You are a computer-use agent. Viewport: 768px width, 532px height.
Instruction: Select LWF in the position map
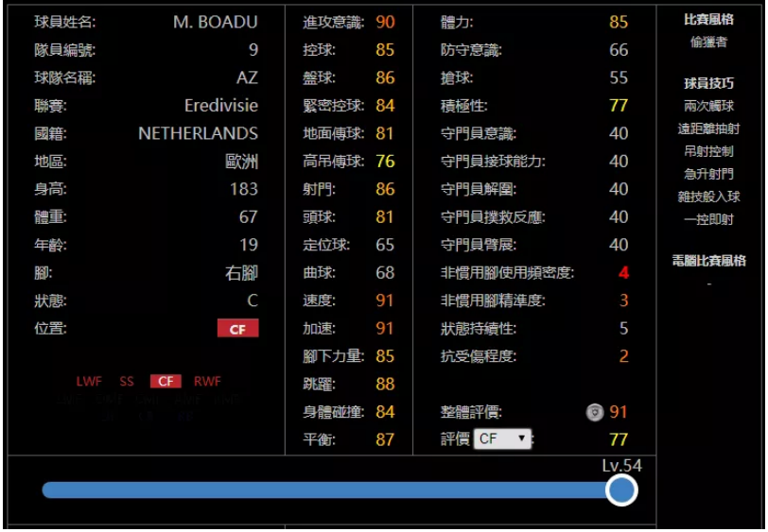tap(89, 381)
